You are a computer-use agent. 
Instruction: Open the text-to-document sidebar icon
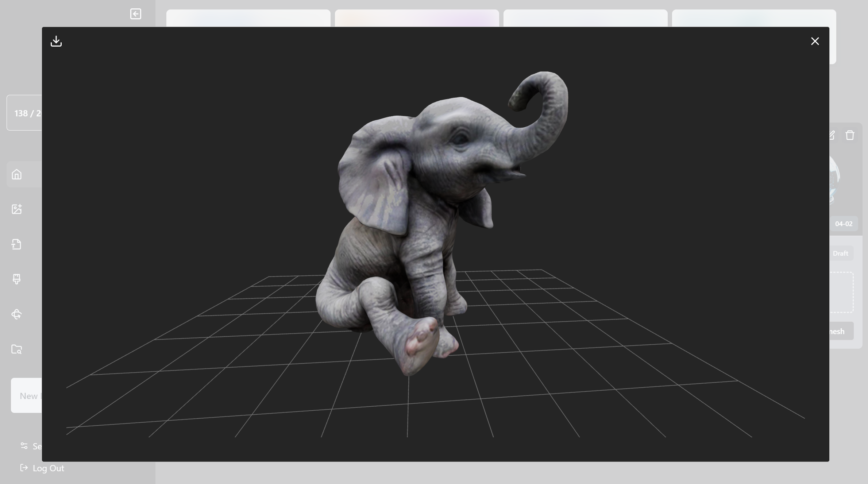coord(16,244)
